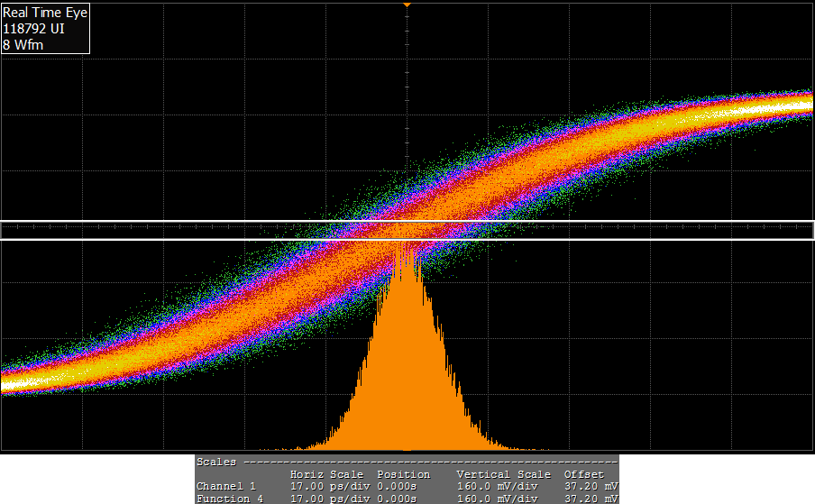Click Channel 1 offset value 37.20 mV
Image resolution: width=815 pixels, height=504 pixels.
590,487
